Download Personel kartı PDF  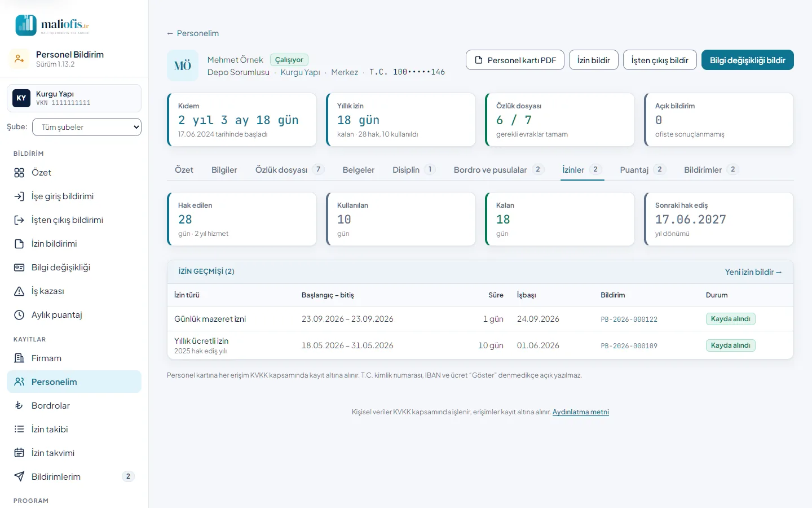click(515, 60)
